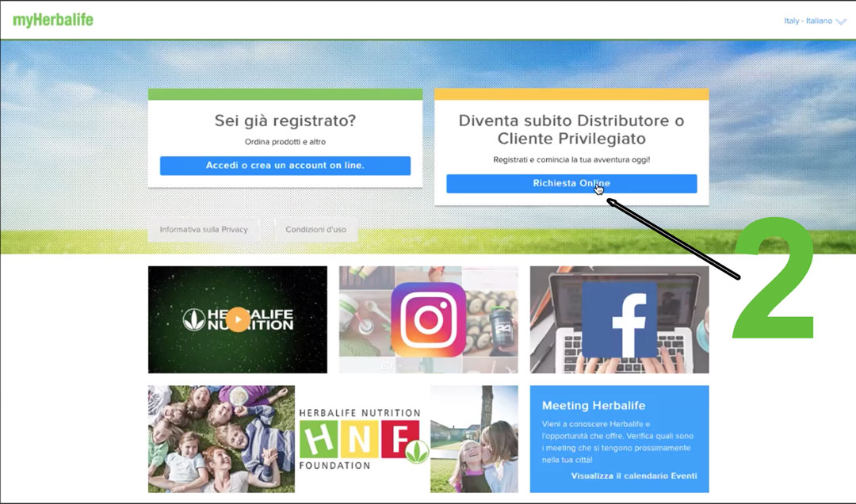Open Informativa sulla Privacy

[204, 229]
